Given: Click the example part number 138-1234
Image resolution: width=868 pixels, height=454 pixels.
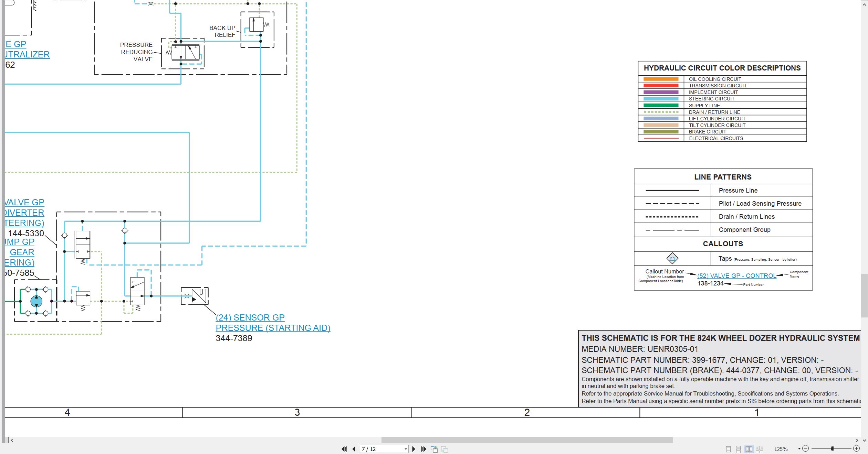Looking at the screenshot, I should [x=710, y=283].
